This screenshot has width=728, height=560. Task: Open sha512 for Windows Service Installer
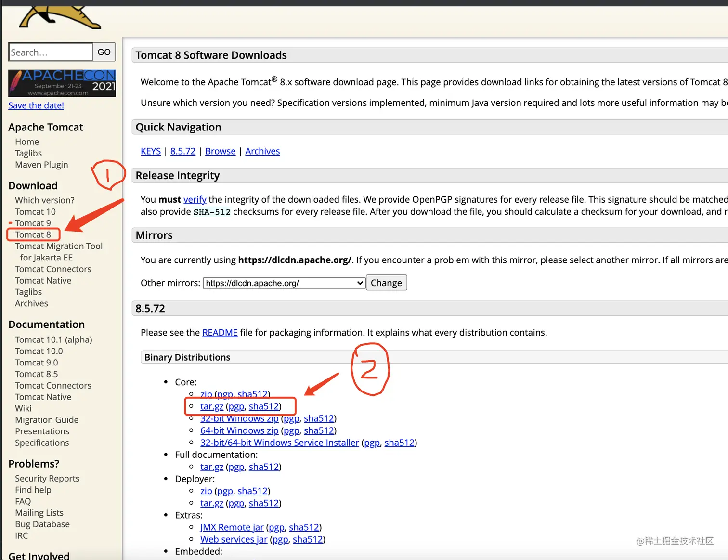(x=399, y=443)
